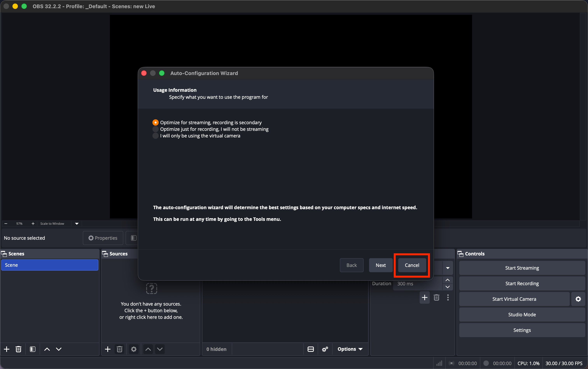Remove the selected scene with the trash icon
The width and height of the screenshot is (588, 369).
tap(18, 349)
